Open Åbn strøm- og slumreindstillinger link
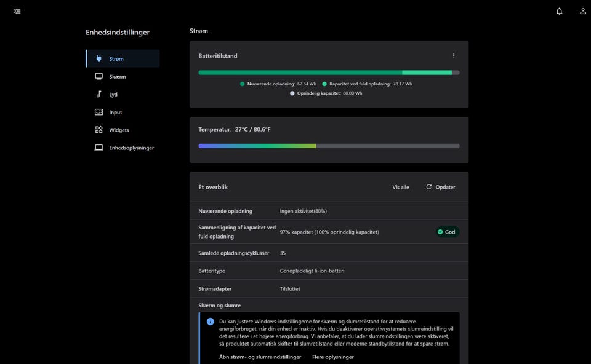The width and height of the screenshot is (591, 364). pos(260,357)
